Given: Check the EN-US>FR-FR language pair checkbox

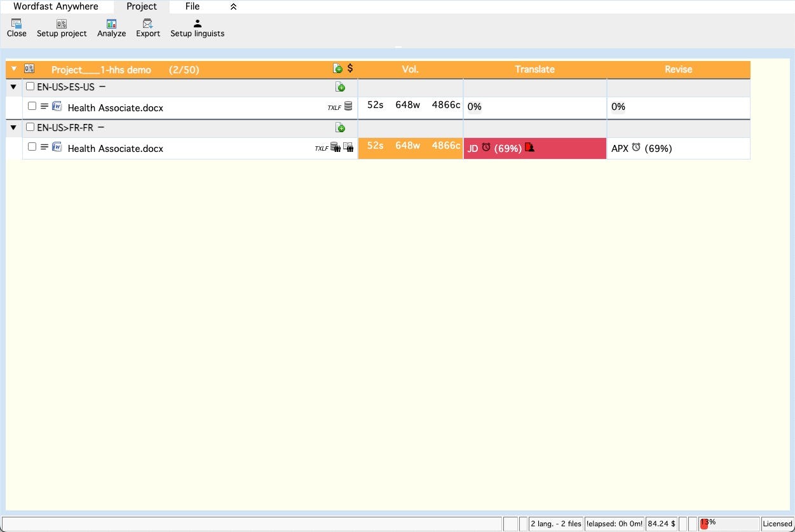Looking at the screenshot, I should 29,127.
